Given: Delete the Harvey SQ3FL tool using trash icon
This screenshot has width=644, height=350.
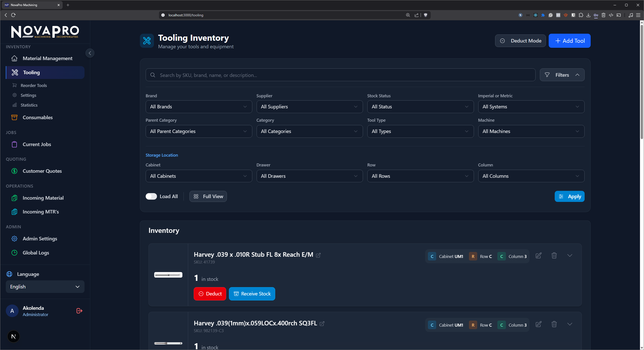Looking at the screenshot, I should pyautogui.click(x=554, y=324).
